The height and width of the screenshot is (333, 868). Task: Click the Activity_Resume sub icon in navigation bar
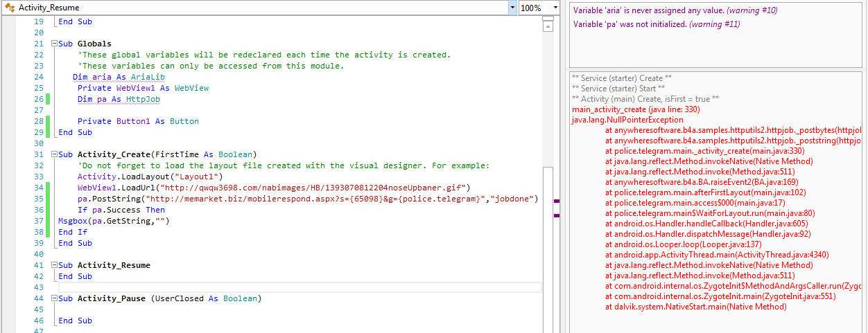(10, 8)
